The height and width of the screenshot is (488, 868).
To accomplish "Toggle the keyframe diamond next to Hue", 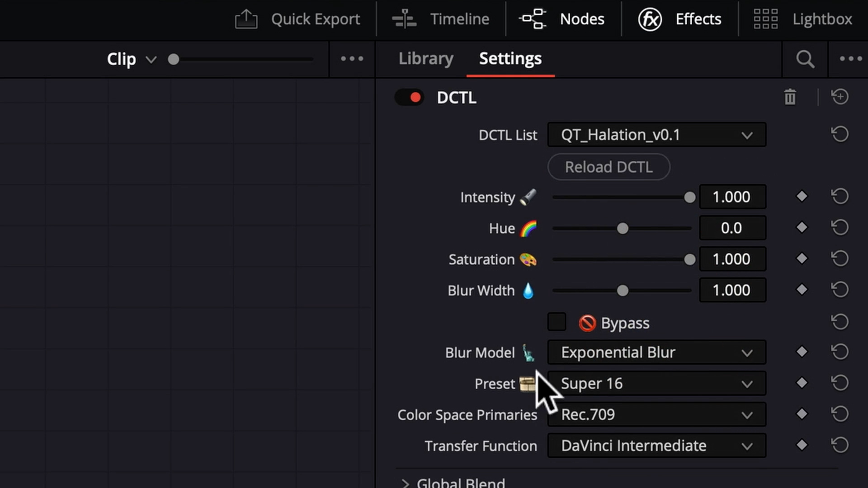I will tap(802, 227).
